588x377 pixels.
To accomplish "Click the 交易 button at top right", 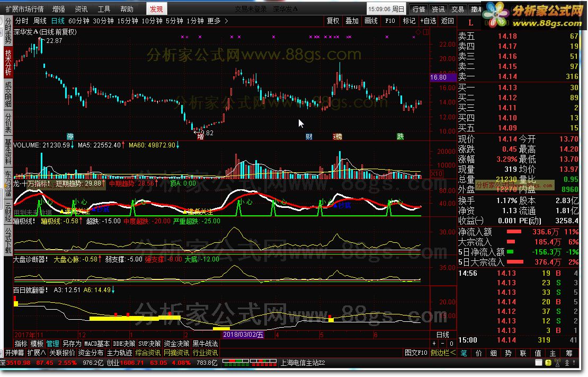I will point(458,9).
